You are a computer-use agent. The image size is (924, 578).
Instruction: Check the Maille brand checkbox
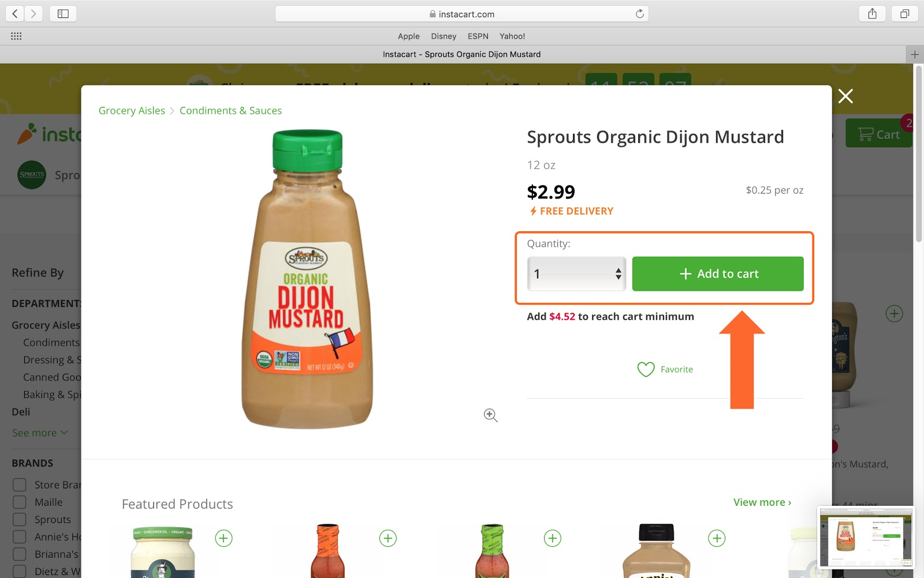[20, 502]
